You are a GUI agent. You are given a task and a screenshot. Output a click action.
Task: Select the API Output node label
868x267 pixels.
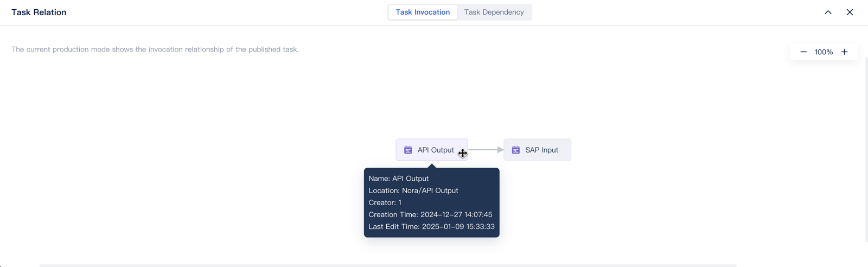[435, 150]
